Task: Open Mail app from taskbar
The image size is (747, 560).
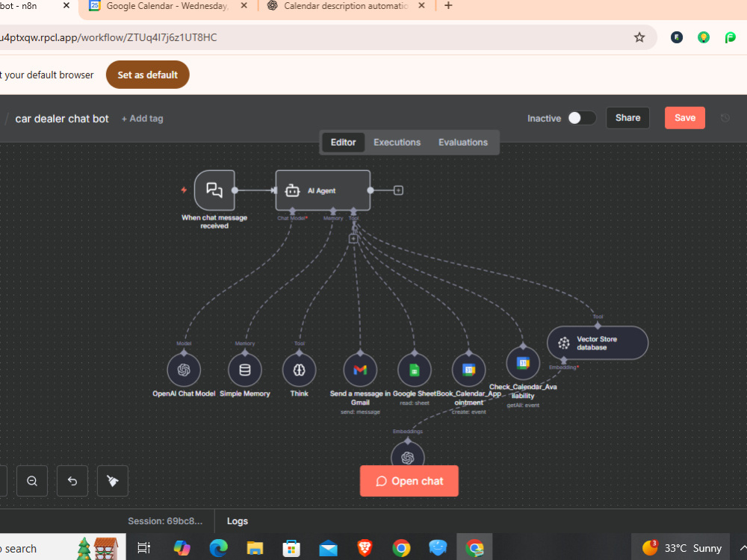Action: tap(328, 548)
